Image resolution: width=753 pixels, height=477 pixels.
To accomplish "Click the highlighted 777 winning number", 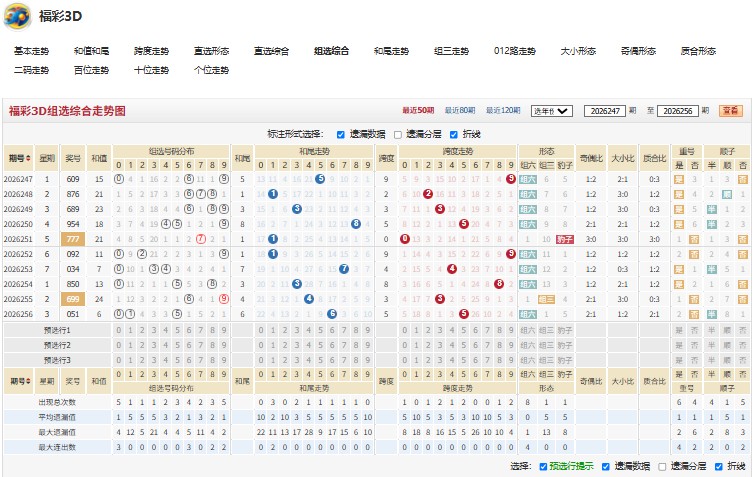I will coord(73,239).
